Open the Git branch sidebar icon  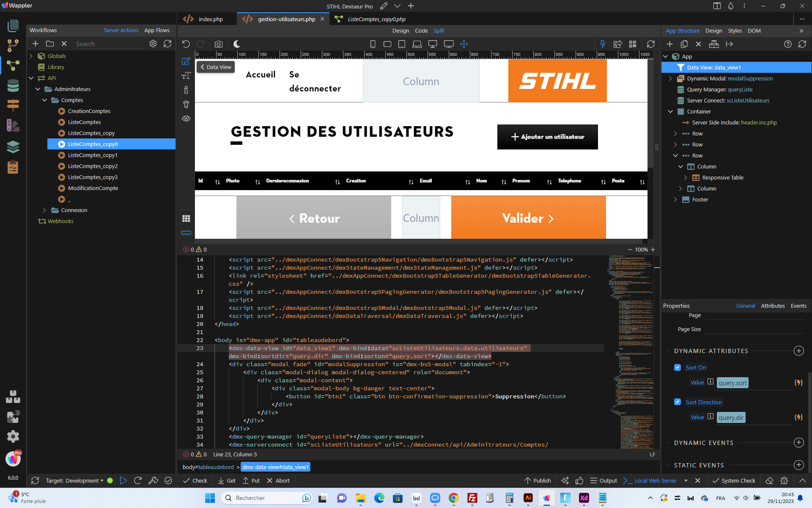click(13, 45)
